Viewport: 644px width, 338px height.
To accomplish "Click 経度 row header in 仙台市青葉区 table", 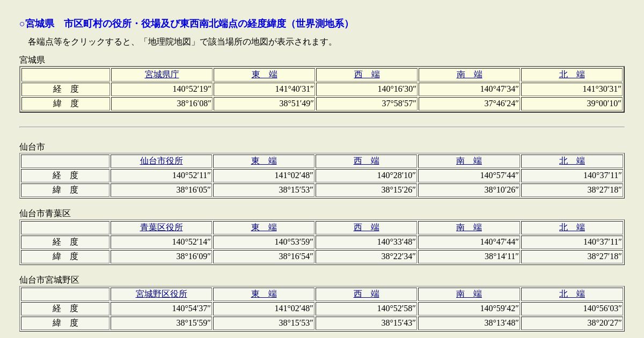I will coord(65,242).
